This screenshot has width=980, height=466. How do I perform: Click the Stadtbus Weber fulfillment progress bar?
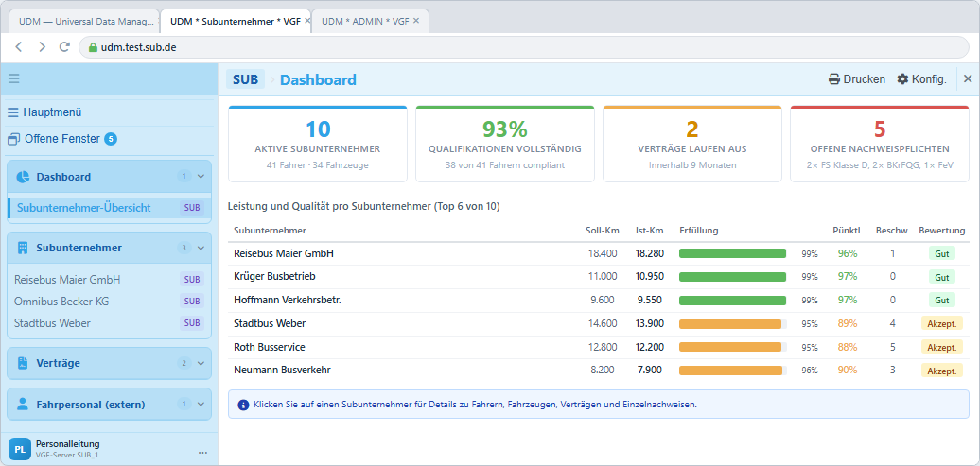(x=732, y=323)
